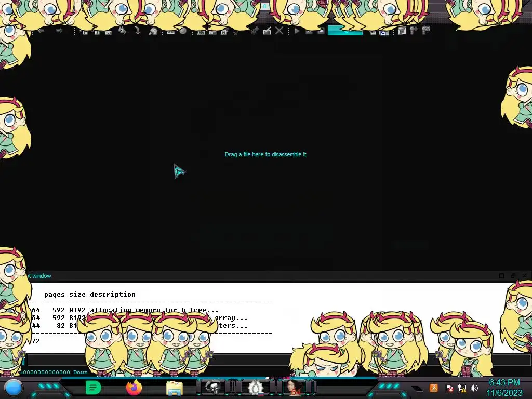Click the Output window title bar label
532x399 pixels.
click(x=39, y=276)
